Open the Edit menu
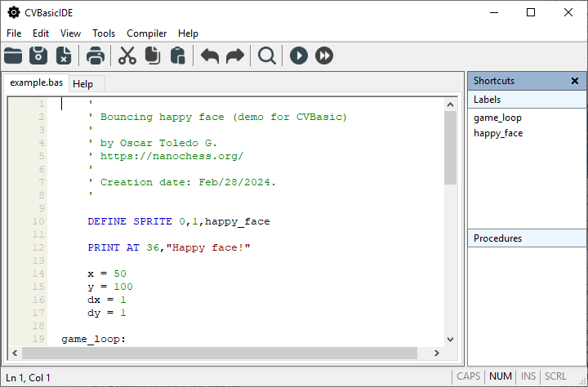The image size is (588, 387). tap(41, 33)
